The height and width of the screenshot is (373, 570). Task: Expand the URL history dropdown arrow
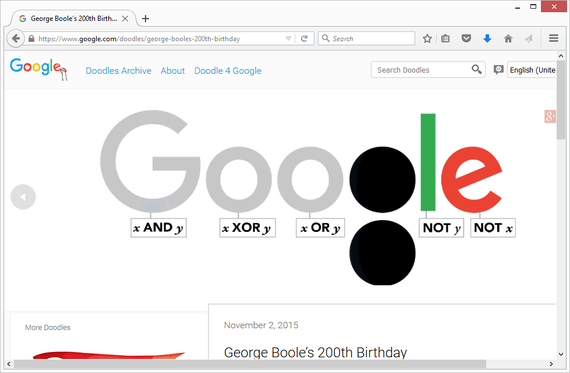click(288, 39)
